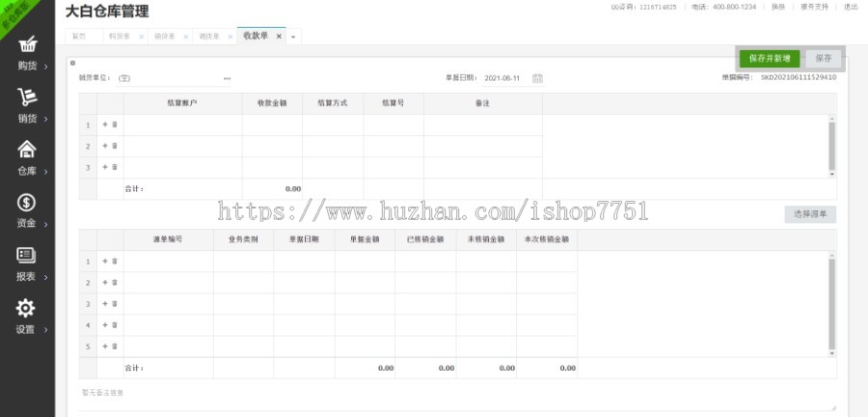Close the 销货单 tab

coord(186,37)
